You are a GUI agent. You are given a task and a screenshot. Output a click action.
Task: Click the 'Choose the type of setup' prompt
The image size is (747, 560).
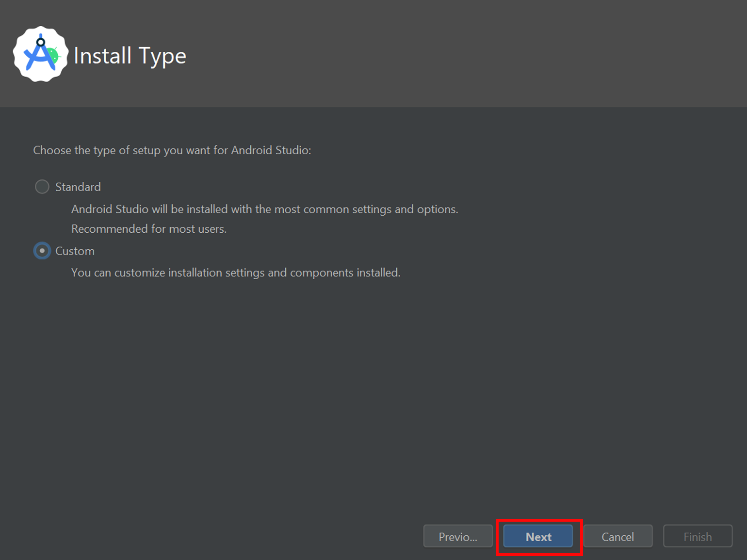[172, 150]
